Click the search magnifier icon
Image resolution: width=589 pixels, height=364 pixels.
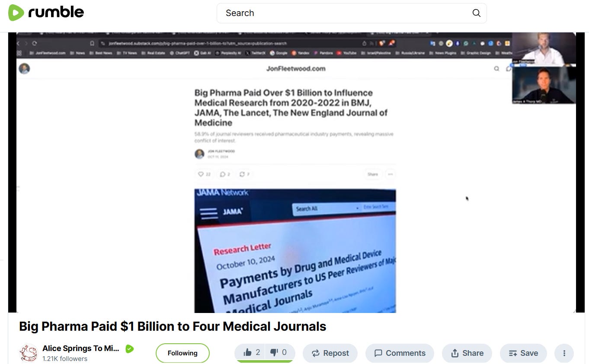click(x=476, y=13)
